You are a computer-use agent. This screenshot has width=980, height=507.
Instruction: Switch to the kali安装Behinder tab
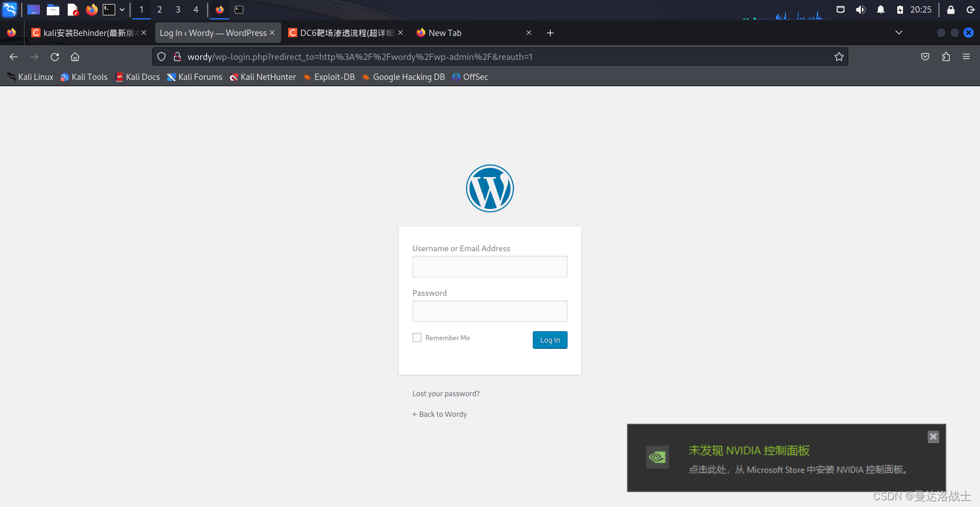89,33
